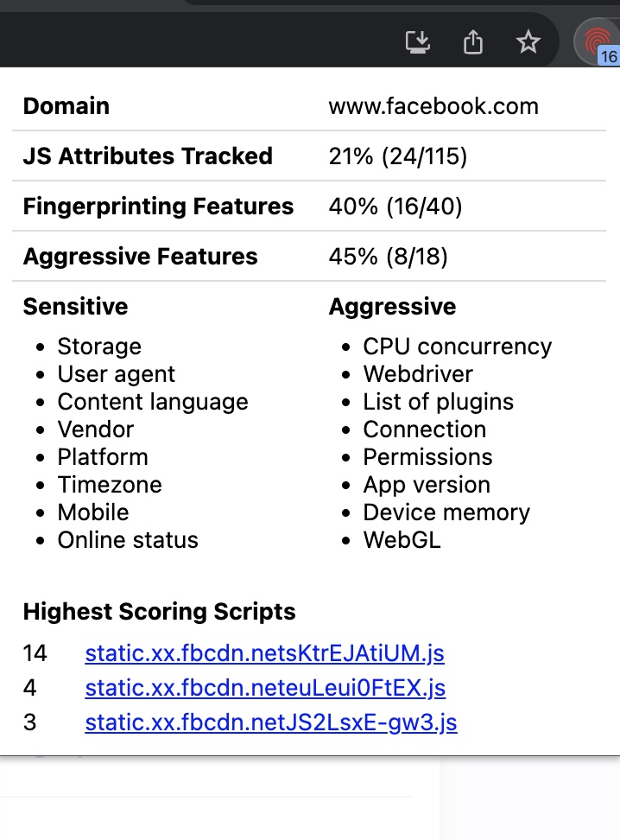This screenshot has height=840, width=620.
Task: Click the Aggressive section header
Action: tap(392, 307)
